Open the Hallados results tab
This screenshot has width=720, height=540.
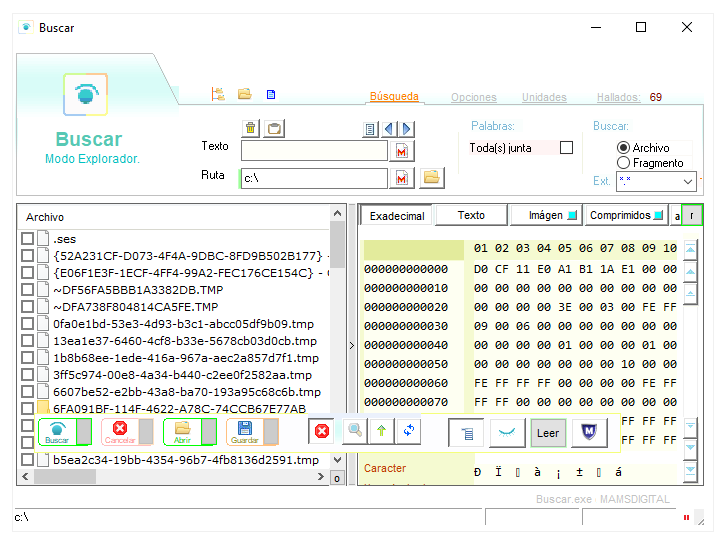(619, 97)
